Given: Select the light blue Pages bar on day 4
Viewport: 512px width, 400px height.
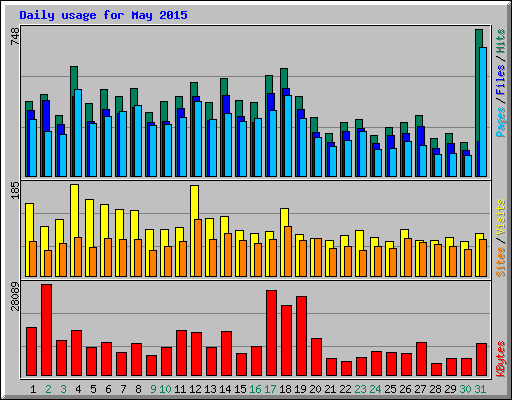Looking at the screenshot, I should click(78, 133).
